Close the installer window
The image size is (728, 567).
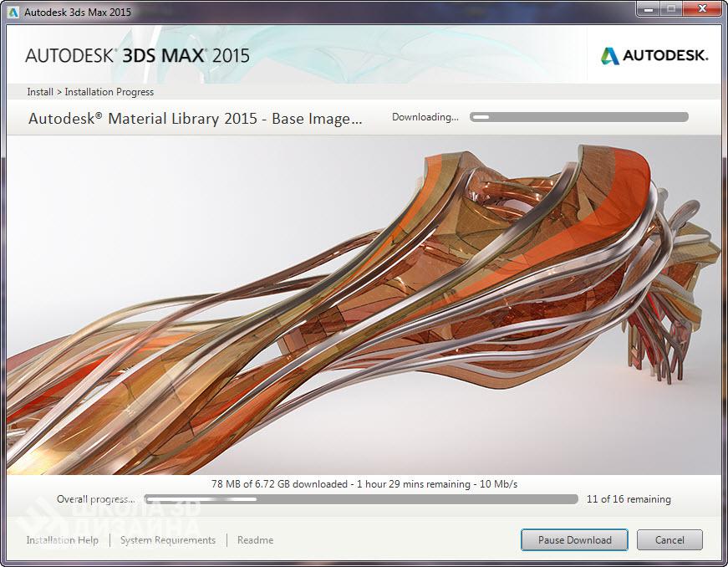click(702, 9)
